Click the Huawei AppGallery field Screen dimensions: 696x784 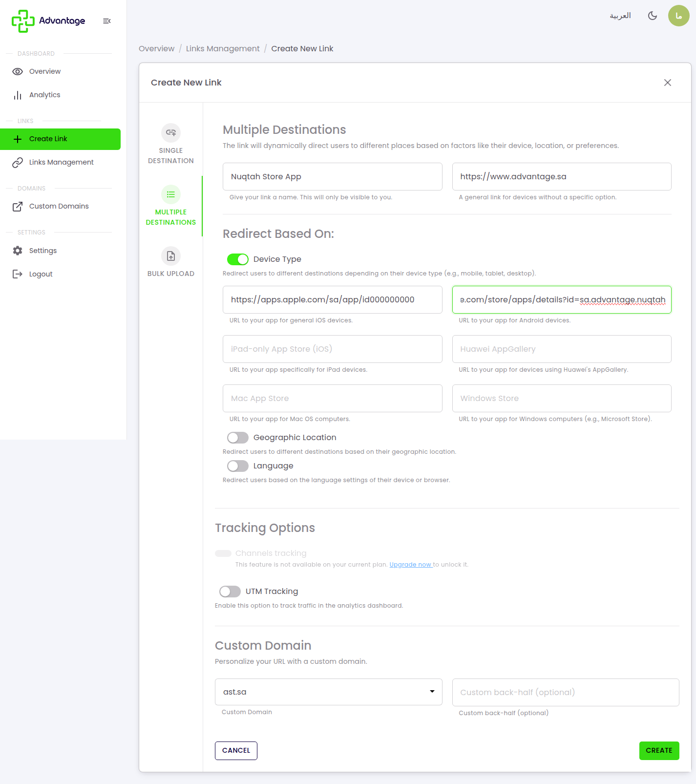(x=562, y=349)
